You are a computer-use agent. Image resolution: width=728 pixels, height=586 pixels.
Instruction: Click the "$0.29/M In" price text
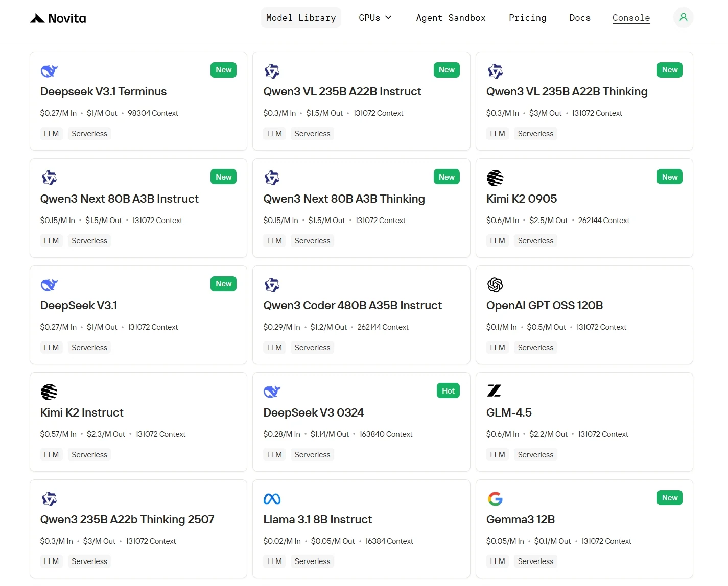281,327
